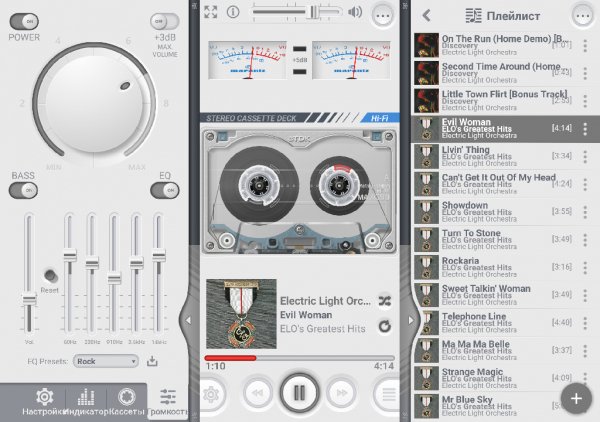The image size is (600, 422).
Task: Open the Плейлист header three-dot menu
Action: click(x=582, y=15)
